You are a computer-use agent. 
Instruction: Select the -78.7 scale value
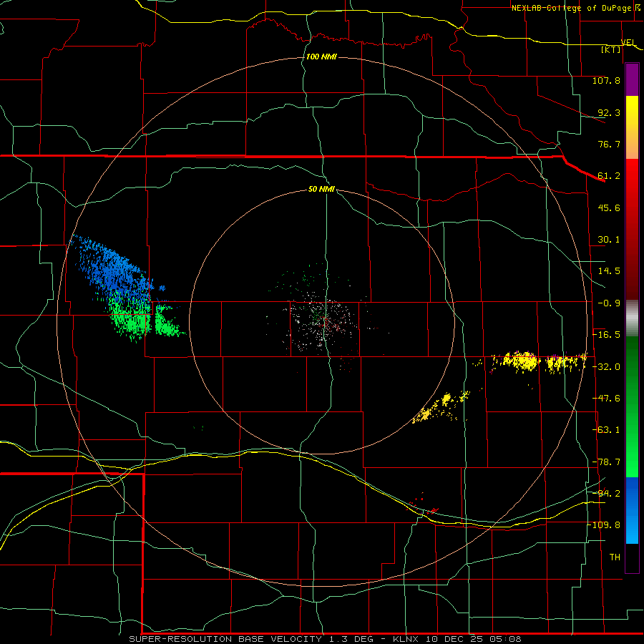click(x=606, y=462)
